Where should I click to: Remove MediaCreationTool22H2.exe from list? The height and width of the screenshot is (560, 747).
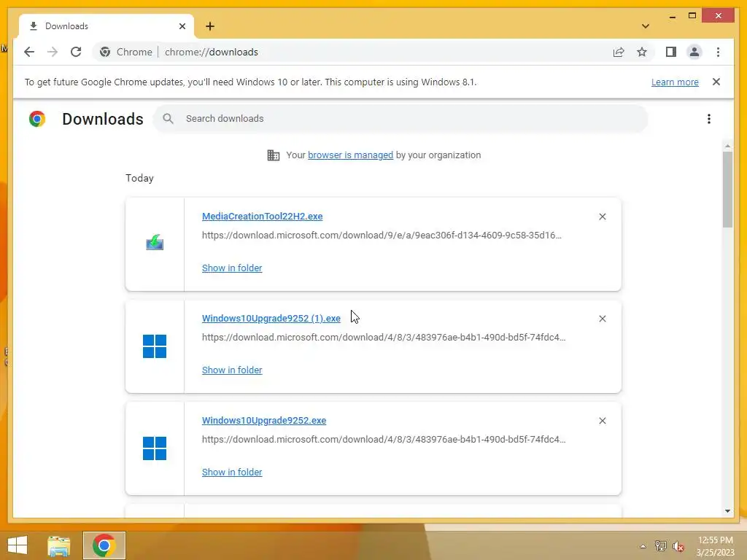coord(602,217)
